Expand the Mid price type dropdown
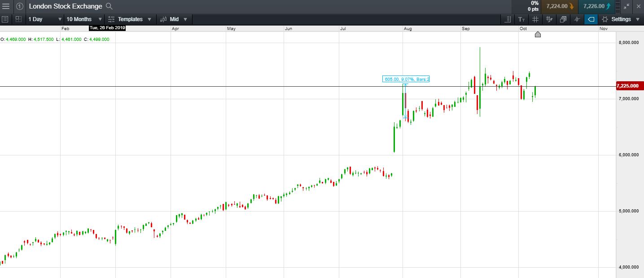The height and width of the screenshot is (278, 644). coord(174,19)
